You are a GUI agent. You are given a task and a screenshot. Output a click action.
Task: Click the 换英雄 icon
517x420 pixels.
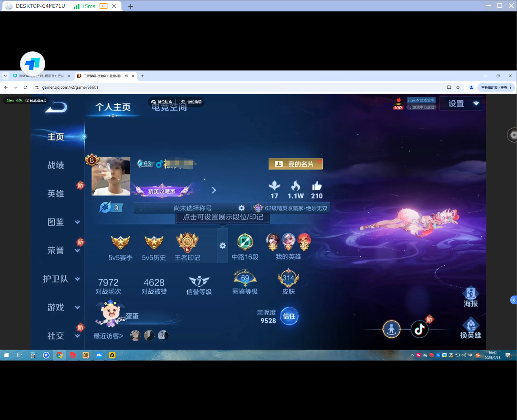click(471, 328)
